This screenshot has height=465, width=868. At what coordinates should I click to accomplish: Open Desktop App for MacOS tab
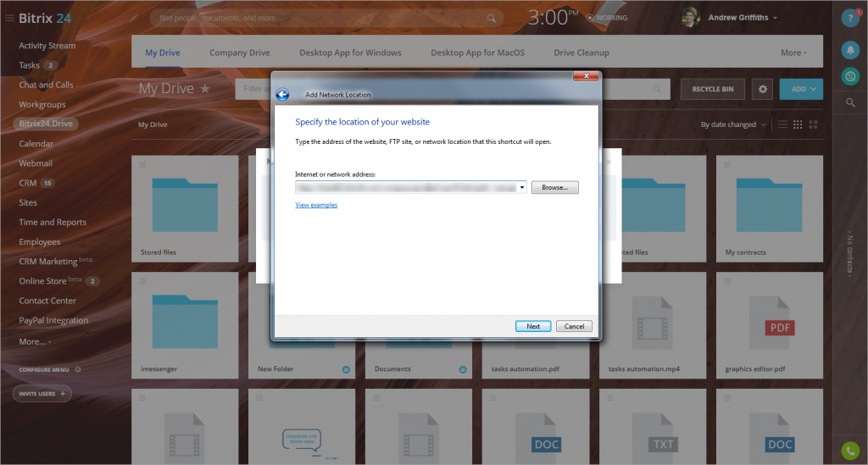tap(478, 53)
